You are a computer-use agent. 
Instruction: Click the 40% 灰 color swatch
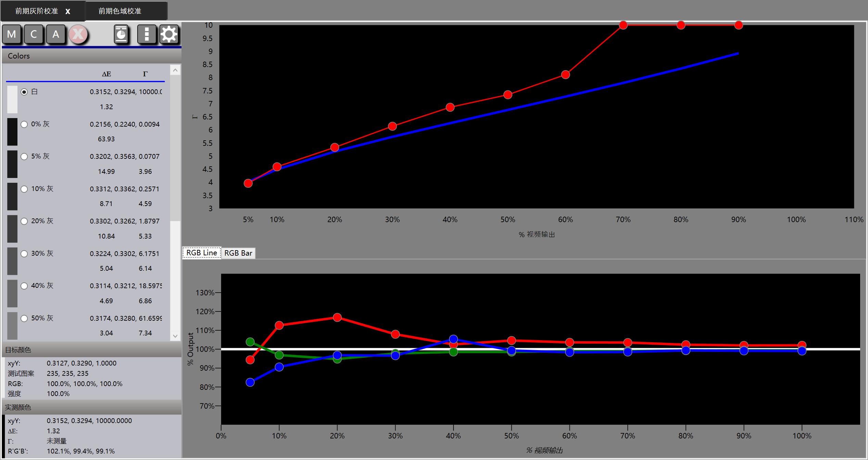coord(12,293)
